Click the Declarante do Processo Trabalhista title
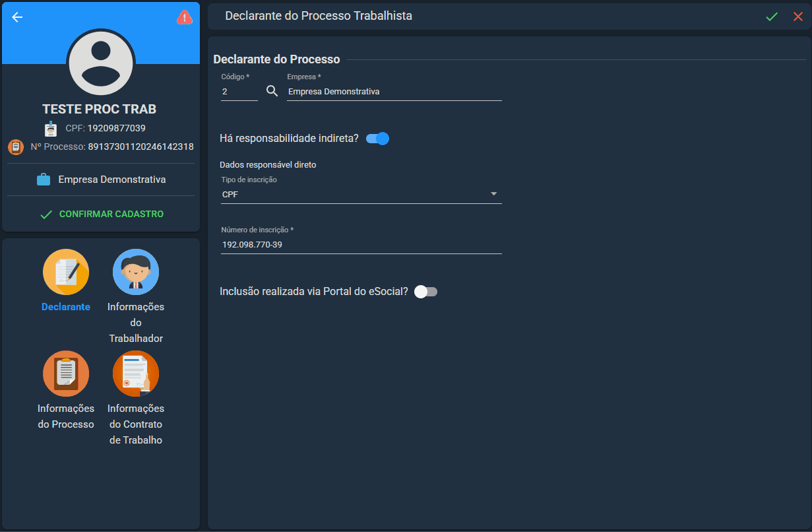Viewport: 812px width, 532px height. tap(319, 16)
